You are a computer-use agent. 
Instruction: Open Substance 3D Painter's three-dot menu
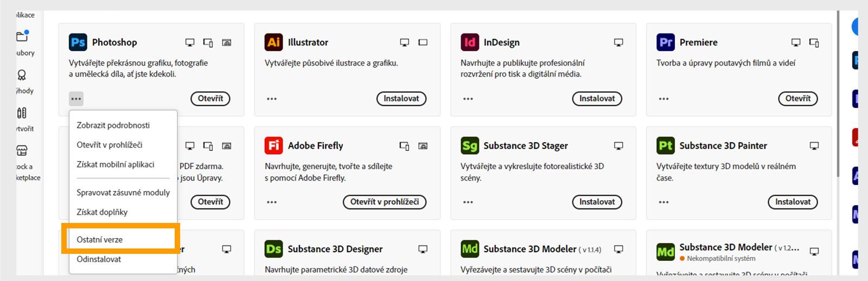664,202
